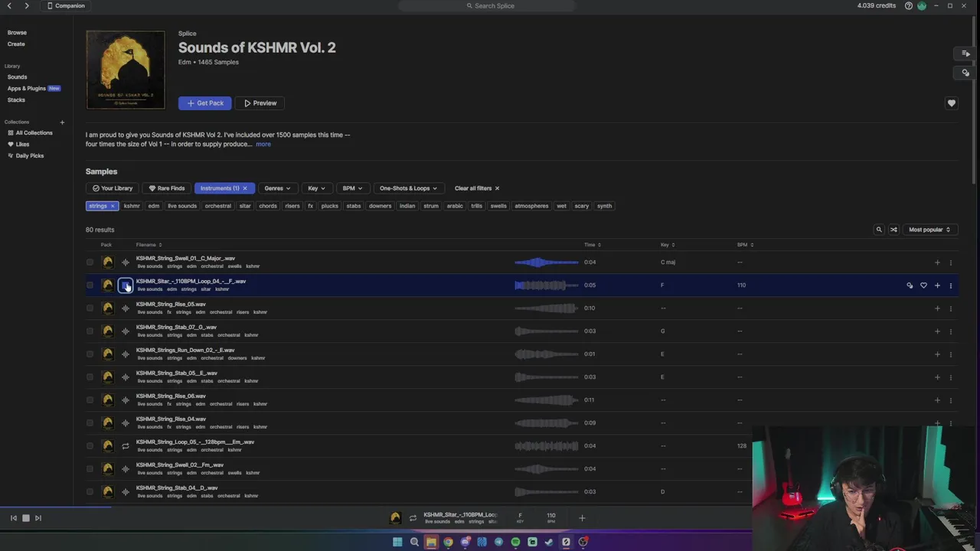Image resolution: width=980 pixels, height=551 pixels.
Task: Open Browse in sidebar
Action: pos(17,33)
